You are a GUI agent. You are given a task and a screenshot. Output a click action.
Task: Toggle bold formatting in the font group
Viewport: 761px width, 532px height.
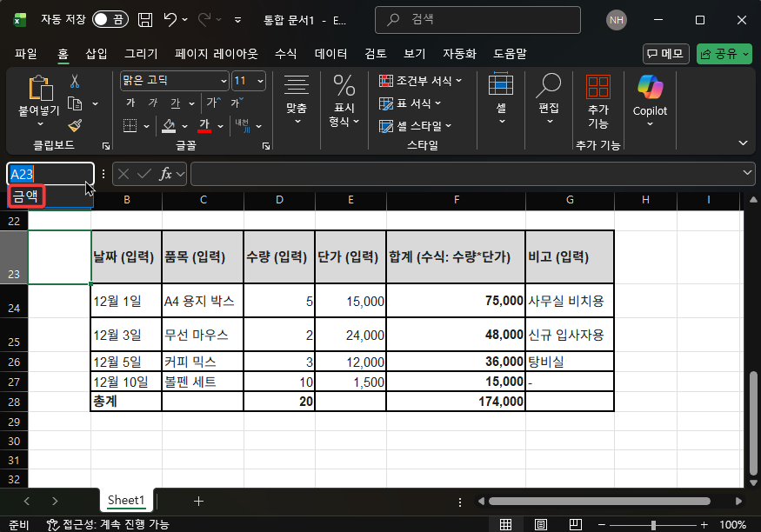[129, 103]
